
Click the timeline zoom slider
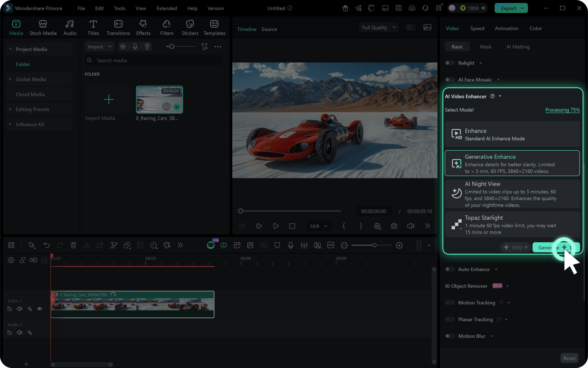[371, 245]
